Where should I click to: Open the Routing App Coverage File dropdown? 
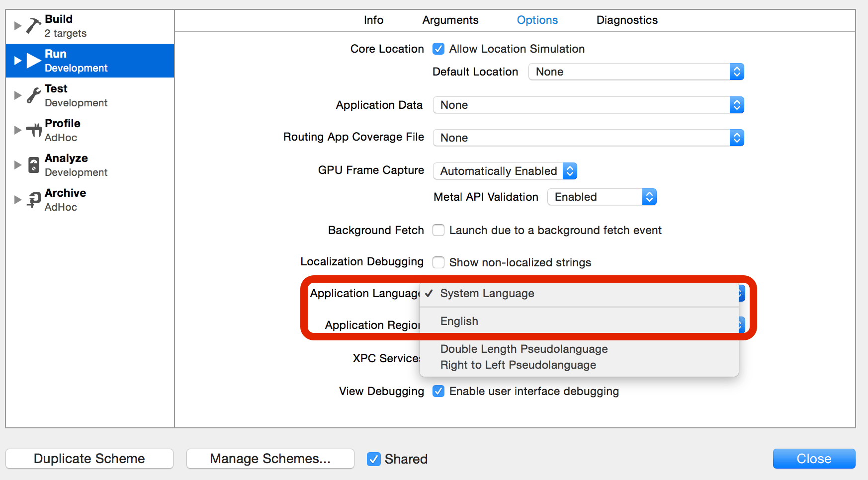pyautogui.click(x=738, y=138)
